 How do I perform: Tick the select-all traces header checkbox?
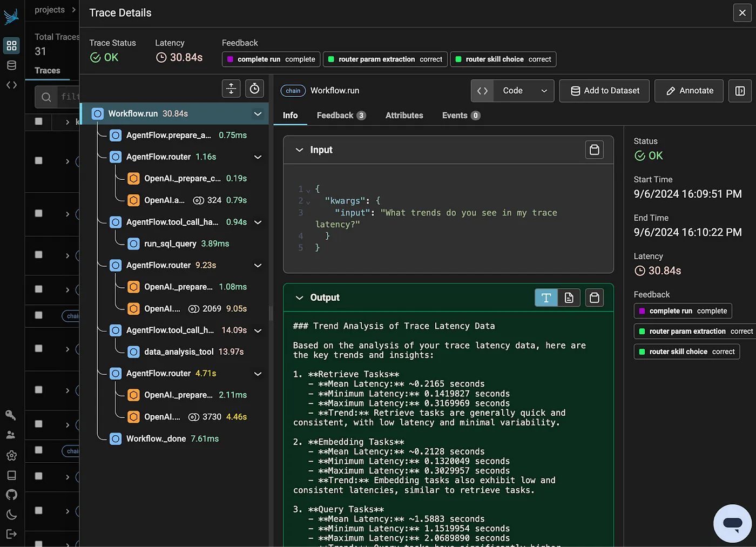tap(38, 121)
